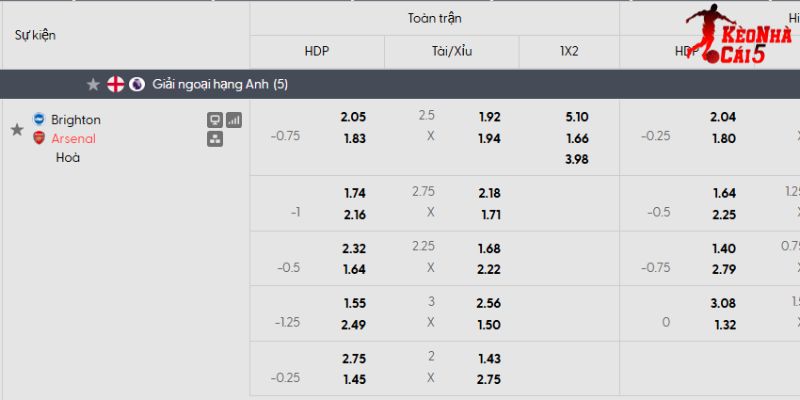The width and height of the screenshot is (800, 400).
Task: Click the Brighton club crest
Action: (39, 119)
